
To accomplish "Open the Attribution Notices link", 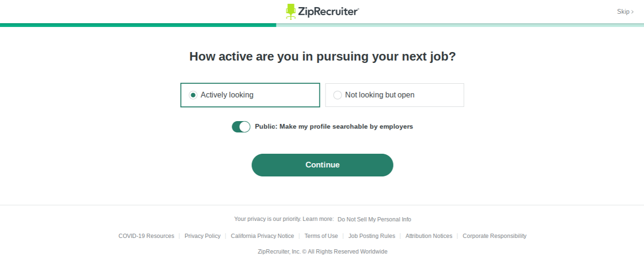I will pos(429,236).
